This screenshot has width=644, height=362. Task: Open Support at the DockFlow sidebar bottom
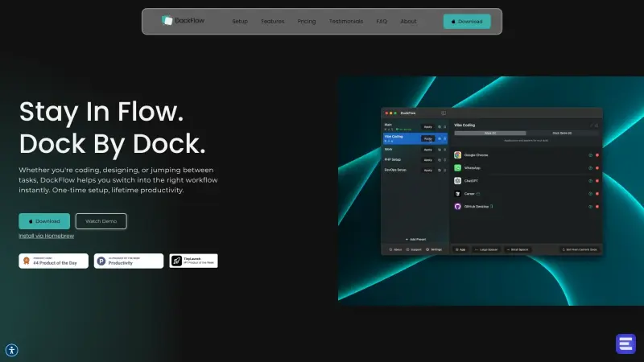click(x=414, y=249)
